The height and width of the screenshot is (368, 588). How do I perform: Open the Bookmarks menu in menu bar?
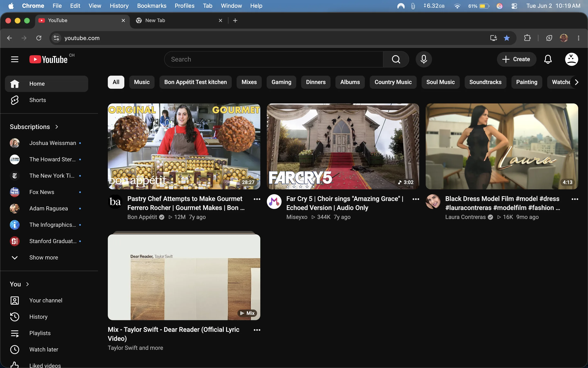click(x=152, y=6)
